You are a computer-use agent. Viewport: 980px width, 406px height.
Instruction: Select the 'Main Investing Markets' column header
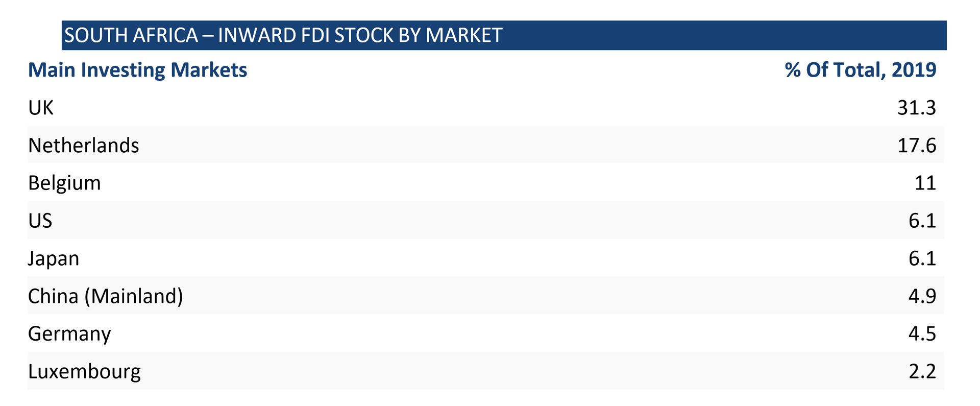point(137,70)
